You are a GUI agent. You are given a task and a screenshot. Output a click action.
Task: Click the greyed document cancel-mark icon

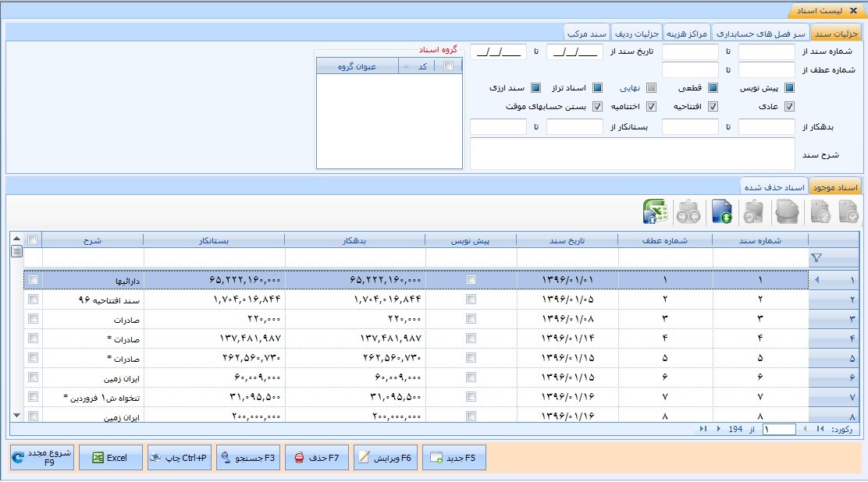click(820, 212)
